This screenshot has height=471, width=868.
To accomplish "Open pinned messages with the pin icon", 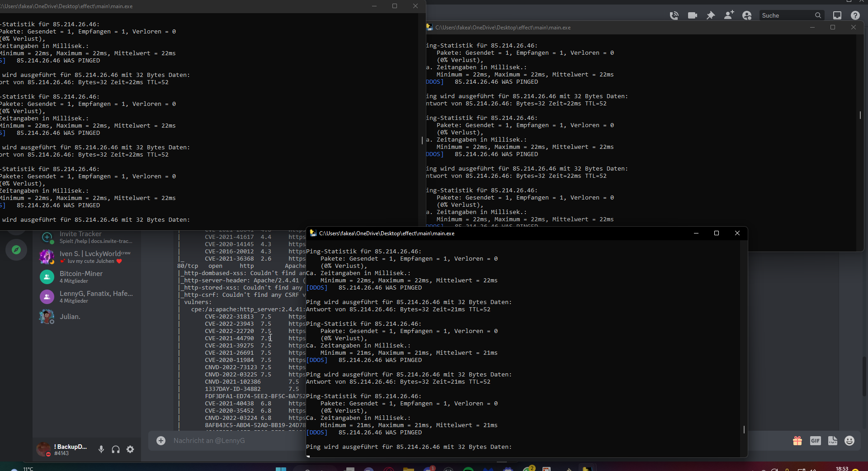I will [711, 15].
